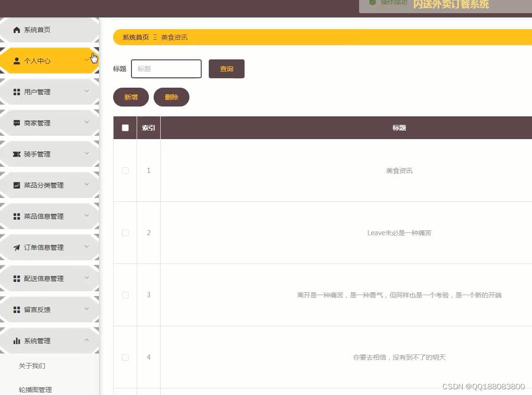Screen dimensions: 532x395
Task: Expand the 菜品信息管理 chevron
Action: pos(87,215)
